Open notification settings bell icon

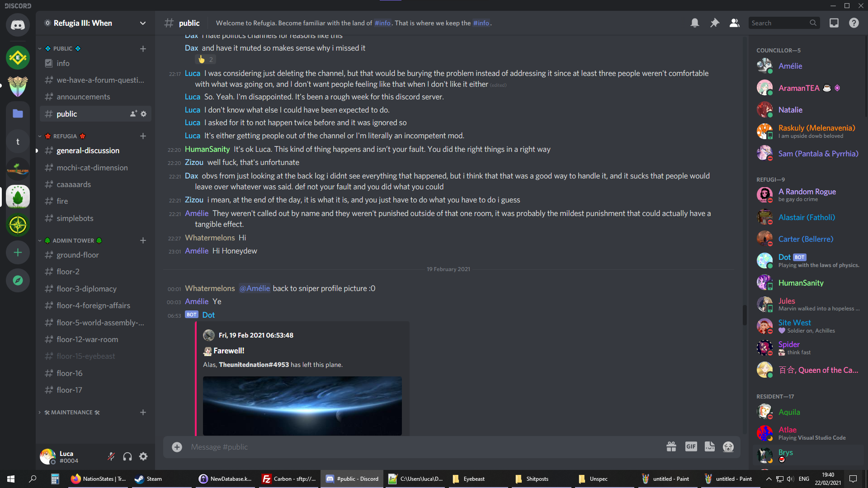click(x=695, y=23)
